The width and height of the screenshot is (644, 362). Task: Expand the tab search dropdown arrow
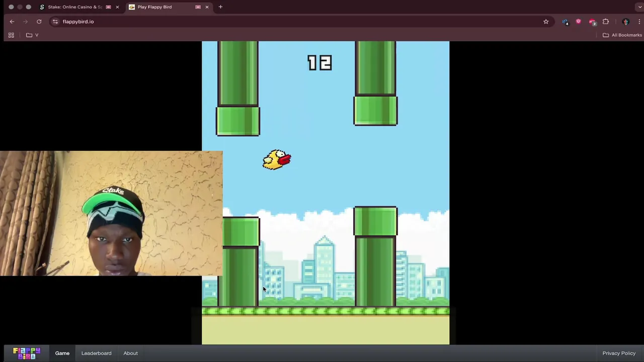click(639, 7)
